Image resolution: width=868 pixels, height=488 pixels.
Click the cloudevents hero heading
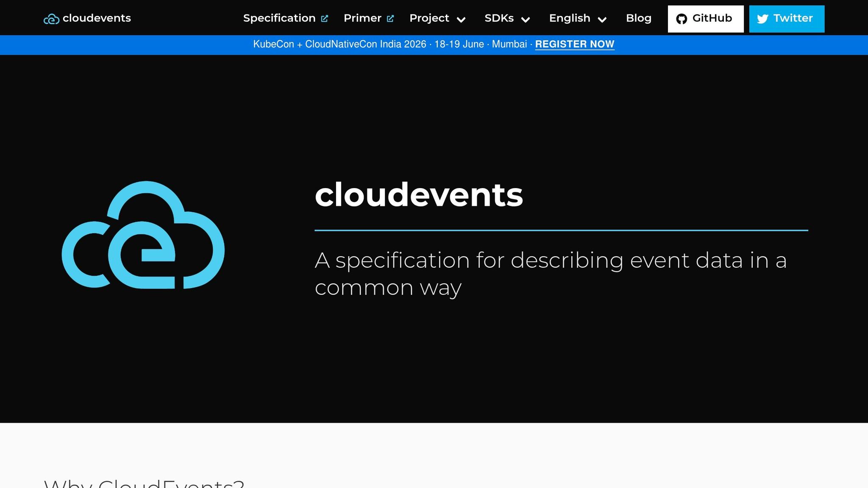tap(418, 195)
